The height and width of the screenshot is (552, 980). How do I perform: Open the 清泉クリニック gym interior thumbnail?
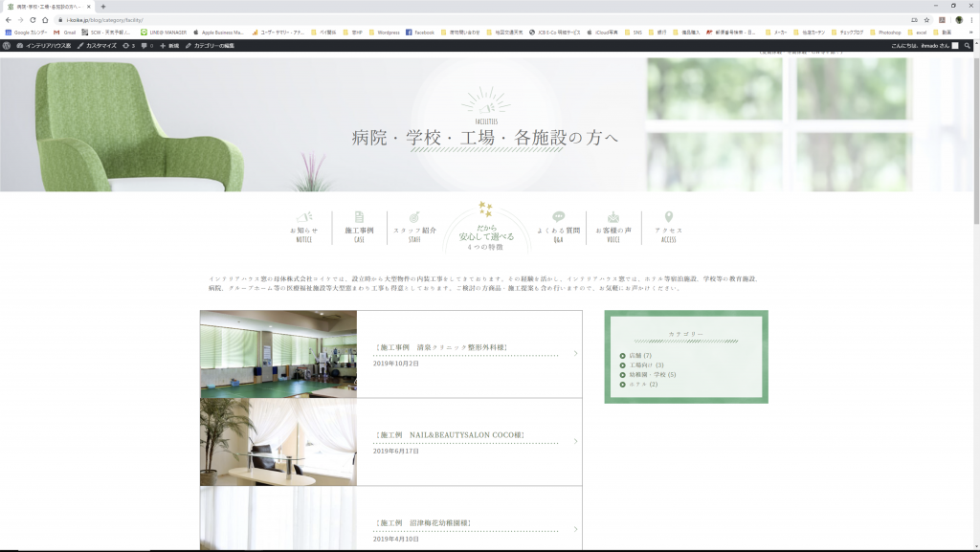pyautogui.click(x=278, y=354)
